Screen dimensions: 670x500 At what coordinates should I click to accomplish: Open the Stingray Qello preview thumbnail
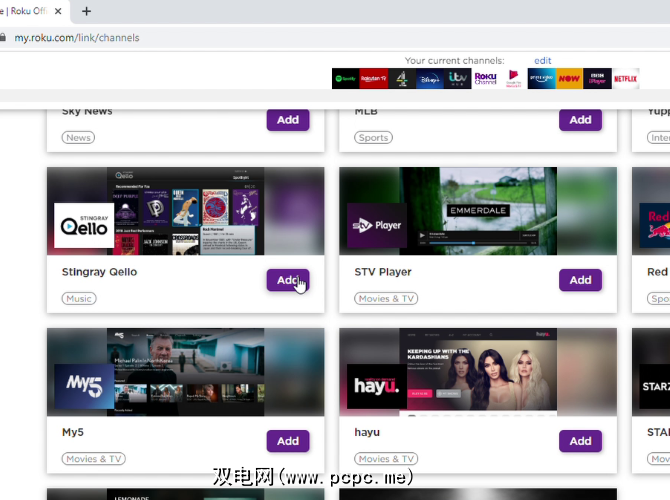[185, 211]
